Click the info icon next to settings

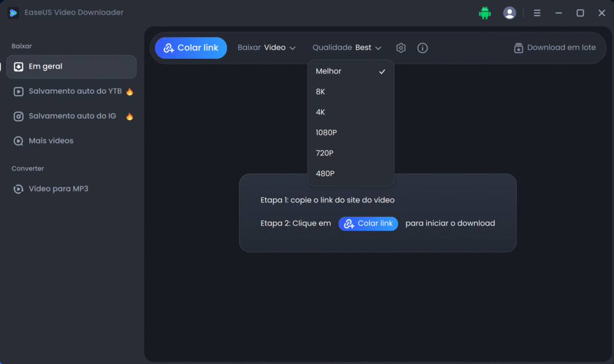tap(423, 48)
